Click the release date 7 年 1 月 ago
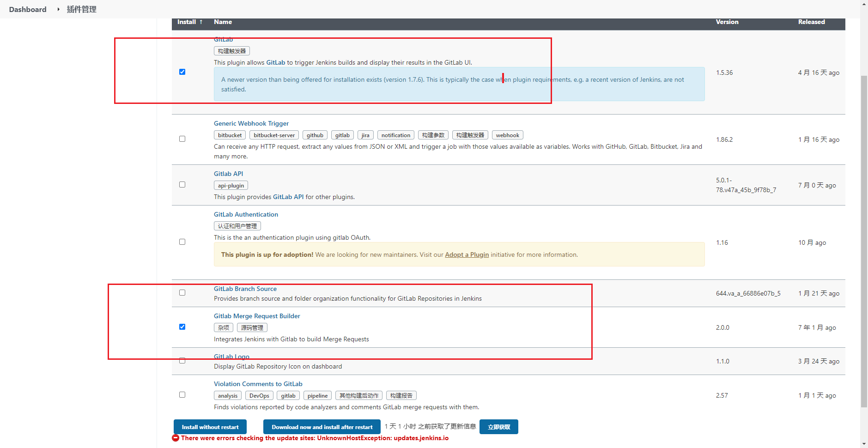 point(817,327)
